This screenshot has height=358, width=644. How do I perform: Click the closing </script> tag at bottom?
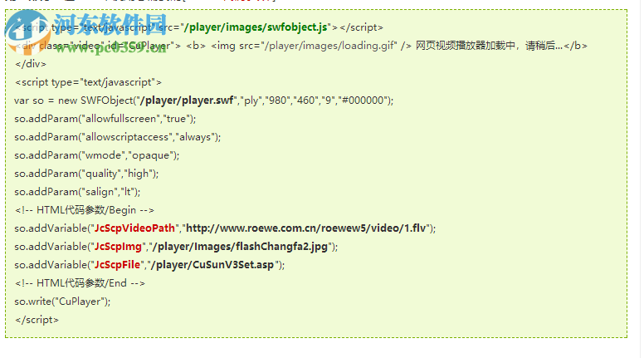(x=37, y=320)
